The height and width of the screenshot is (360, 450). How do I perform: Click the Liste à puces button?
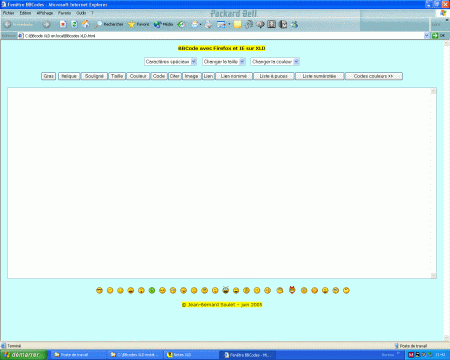pos(273,76)
